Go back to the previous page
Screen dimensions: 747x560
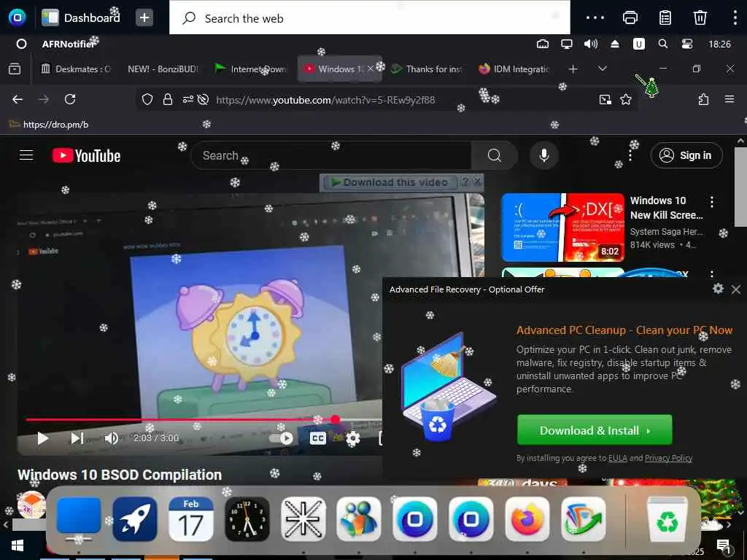[x=18, y=99]
